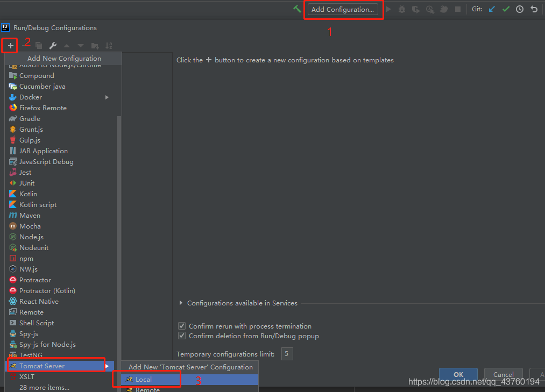Select Firefox Remote configuration type
545x392 pixels.
(59, 108)
